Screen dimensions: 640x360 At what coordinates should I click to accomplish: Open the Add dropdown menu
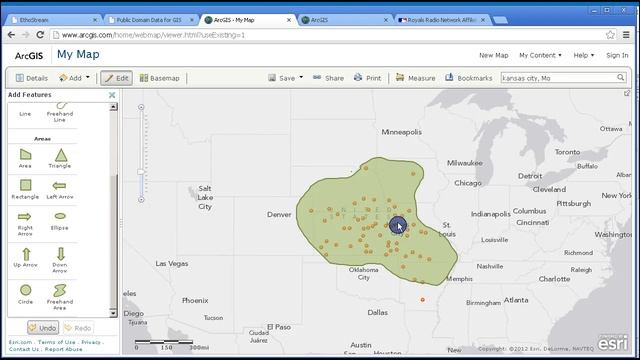(x=74, y=78)
